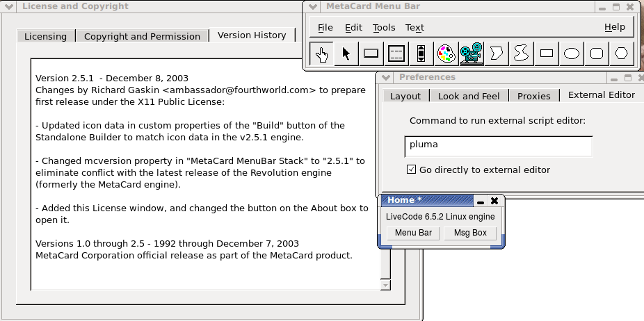644x321 pixels.
Task: Minimize the MetaCard Menu Bar window
Action: click(602, 8)
